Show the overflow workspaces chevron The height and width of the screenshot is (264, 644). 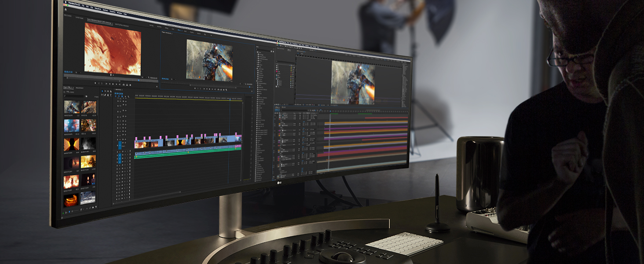pos(211,35)
